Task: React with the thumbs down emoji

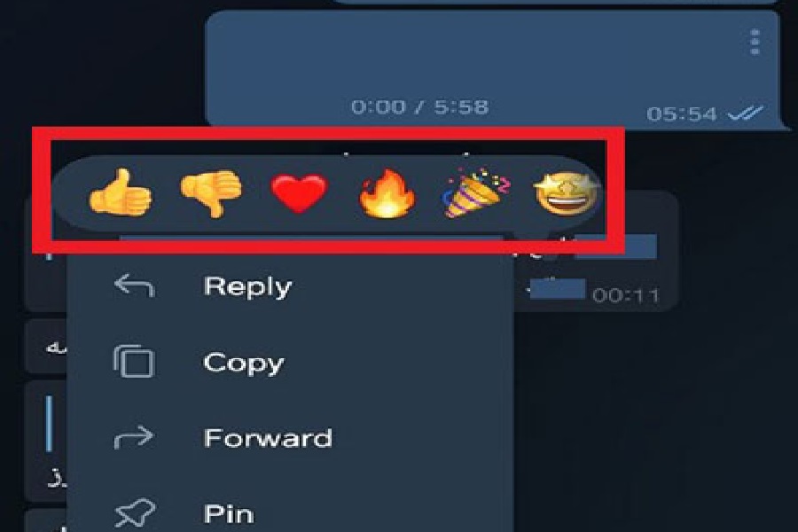Action: 211,192
